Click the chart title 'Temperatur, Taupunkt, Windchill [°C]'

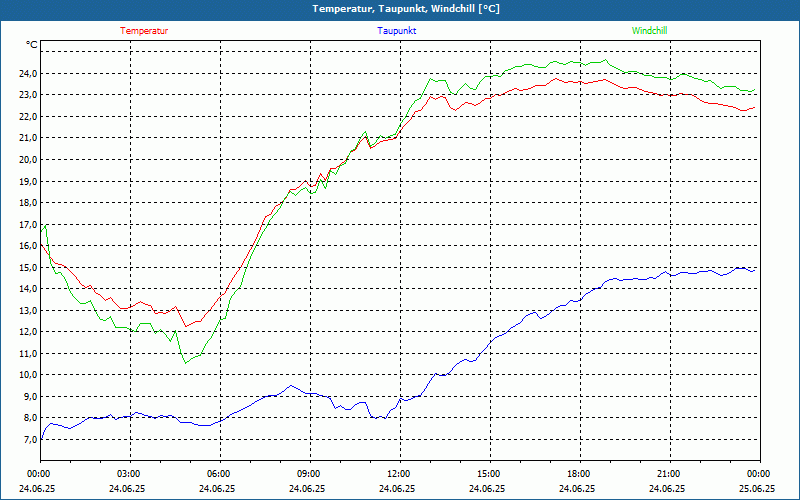point(406,9)
